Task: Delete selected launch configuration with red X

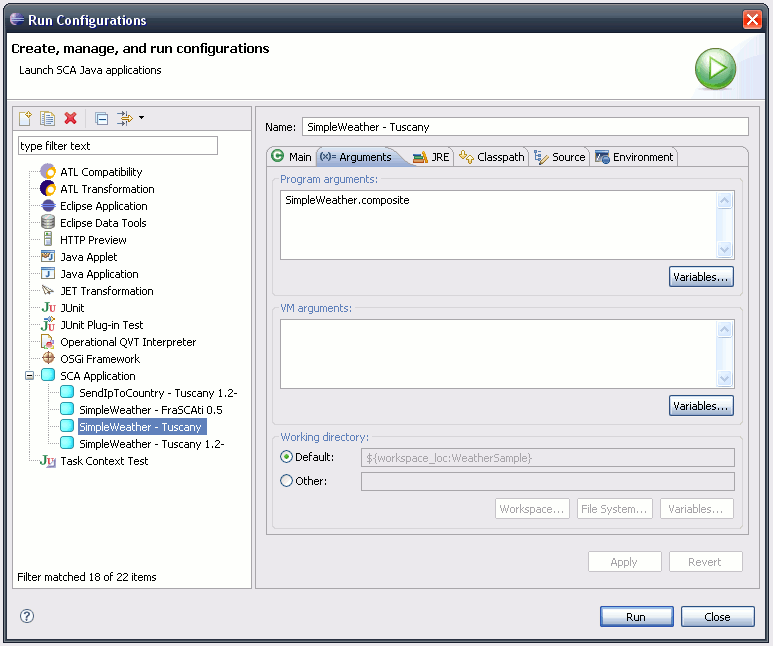Action: pos(70,118)
